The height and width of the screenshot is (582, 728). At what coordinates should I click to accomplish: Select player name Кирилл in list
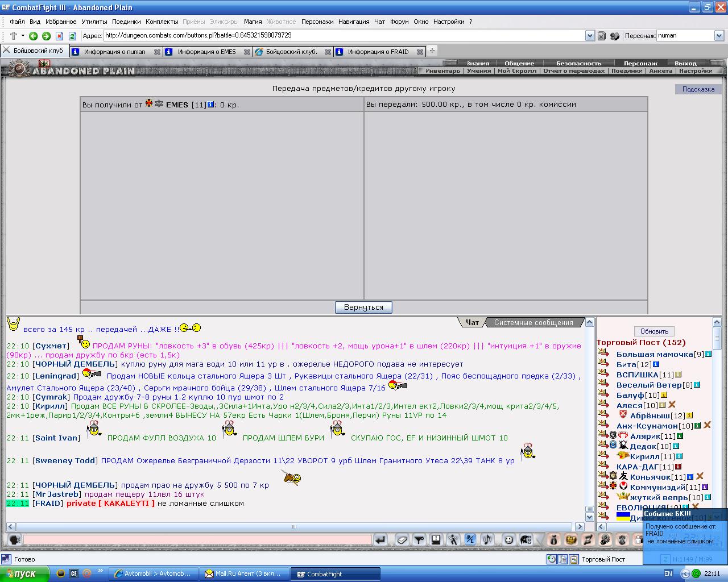coord(645,456)
